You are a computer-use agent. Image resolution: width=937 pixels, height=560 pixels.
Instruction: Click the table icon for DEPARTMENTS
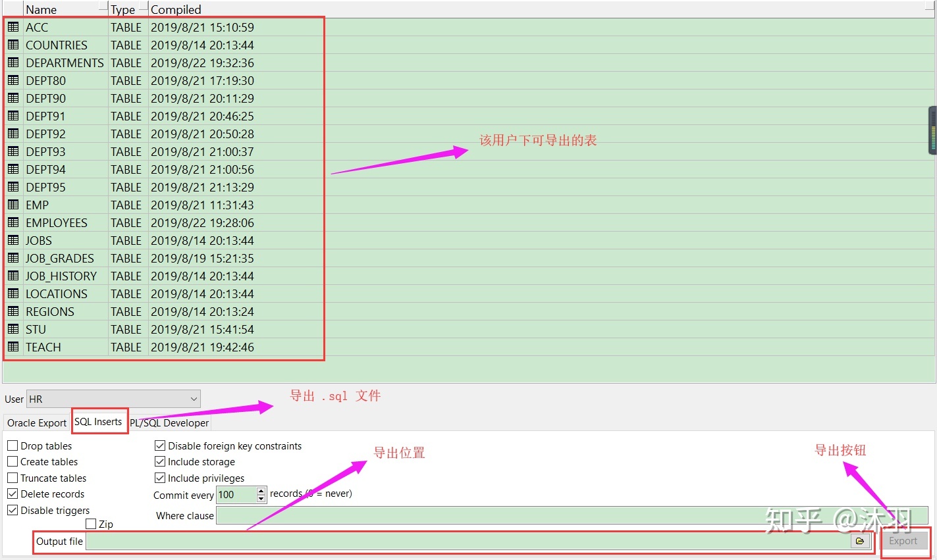pyautogui.click(x=13, y=63)
